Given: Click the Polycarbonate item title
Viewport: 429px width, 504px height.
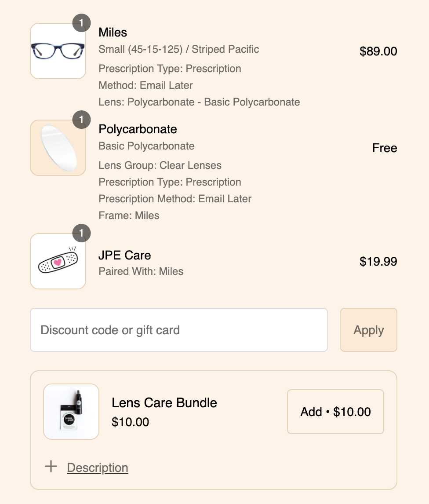Looking at the screenshot, I should [x=138, y=129].
